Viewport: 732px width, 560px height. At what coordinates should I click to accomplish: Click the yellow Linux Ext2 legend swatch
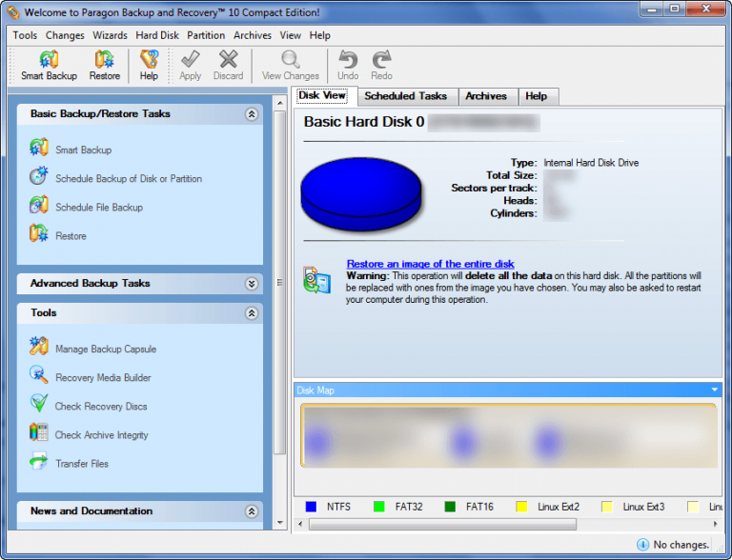click(x=521, y=507)
